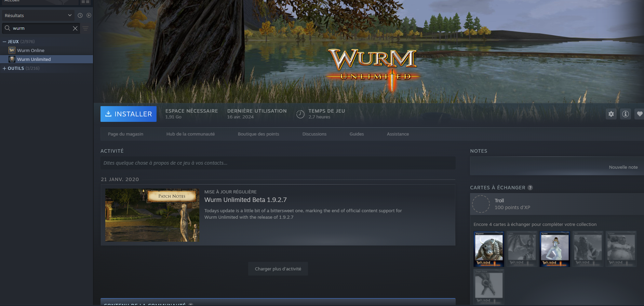Image resolution: width=644 pixels, height=306 pixels.
Task: View the fourth greyed-out trading card
Action: pos(588,249)
